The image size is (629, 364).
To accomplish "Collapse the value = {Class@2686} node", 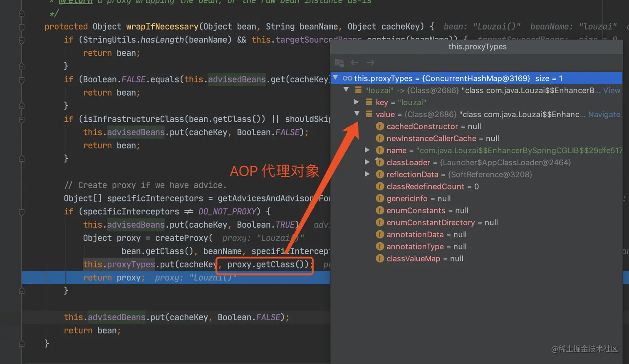I will (x=357, y=113).
